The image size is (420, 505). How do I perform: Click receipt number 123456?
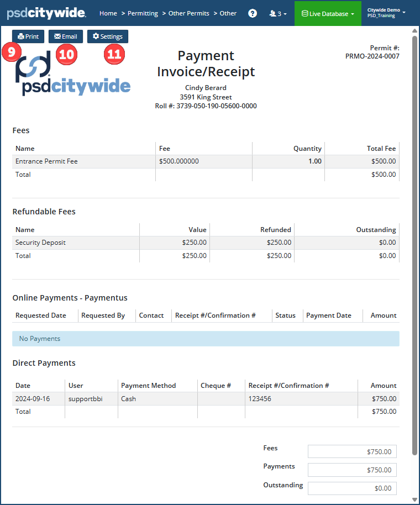coord(260,399)
